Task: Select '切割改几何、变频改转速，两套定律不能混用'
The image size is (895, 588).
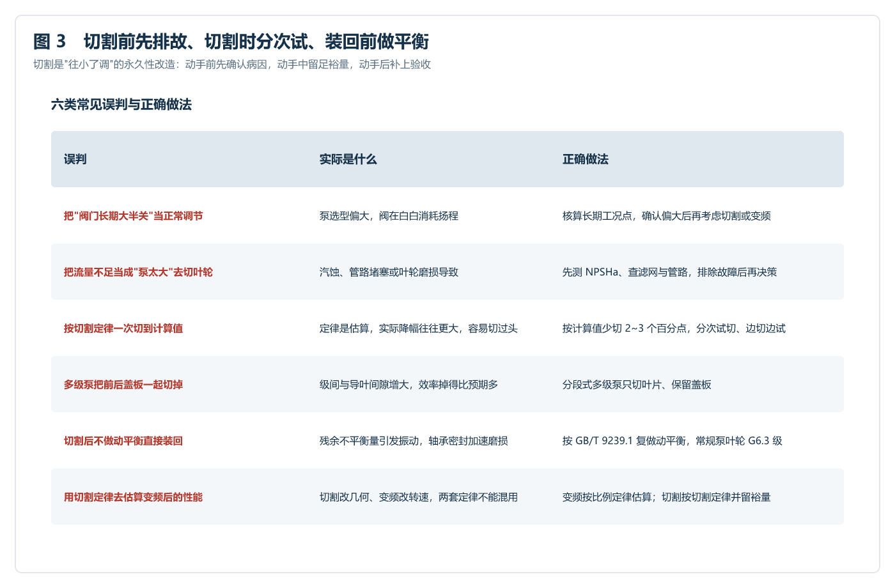Action: pos(419,497)
